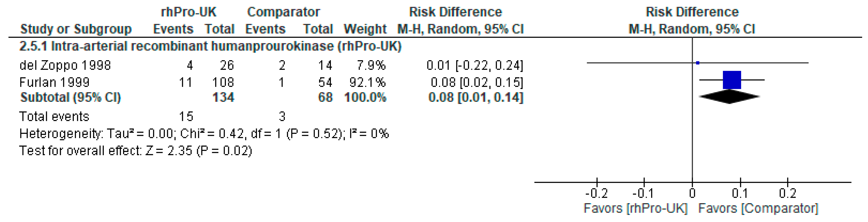Click the "Total events" row label
The image size is (868, 222).
pyautogui.click(x=54, y=116)
